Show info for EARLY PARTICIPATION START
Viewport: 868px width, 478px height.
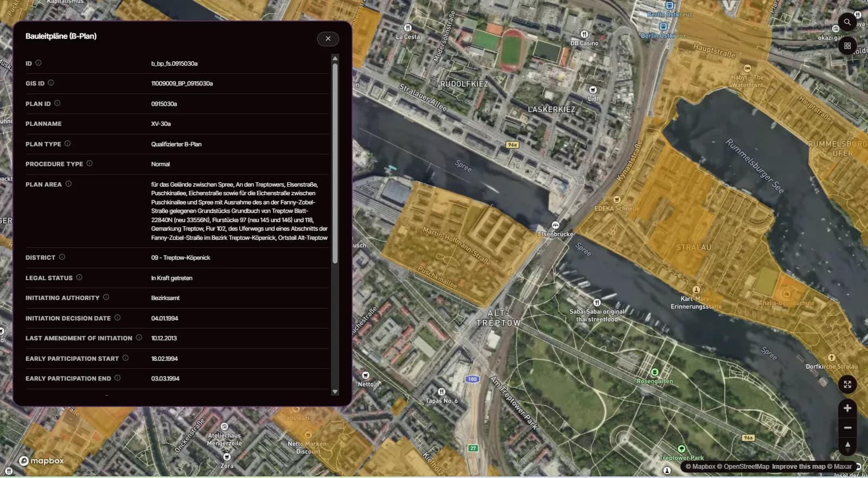pos(125,358)
